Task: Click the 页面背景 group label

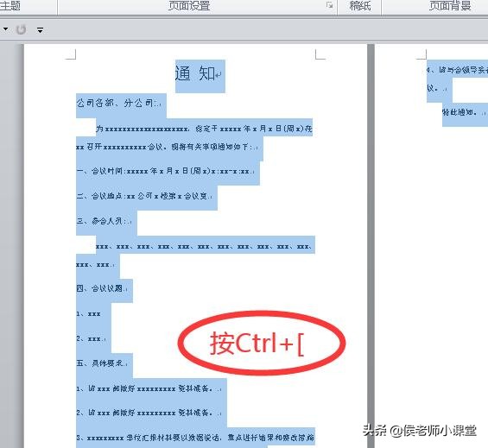Action: [x=450, y=5]
